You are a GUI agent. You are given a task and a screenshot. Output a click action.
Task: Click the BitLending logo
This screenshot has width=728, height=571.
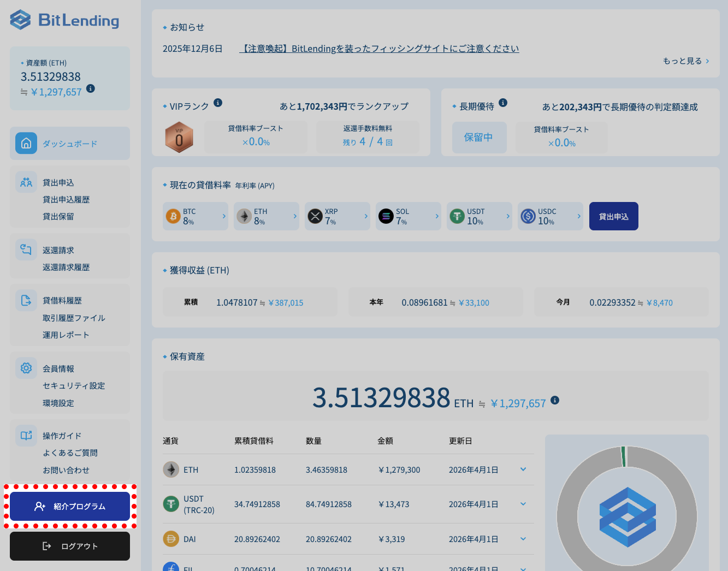(x=64, y=20)
